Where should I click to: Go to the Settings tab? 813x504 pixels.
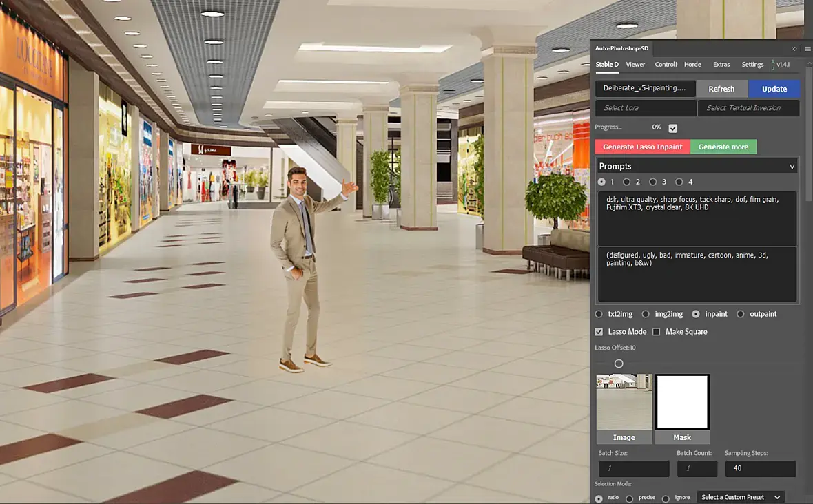752,65
